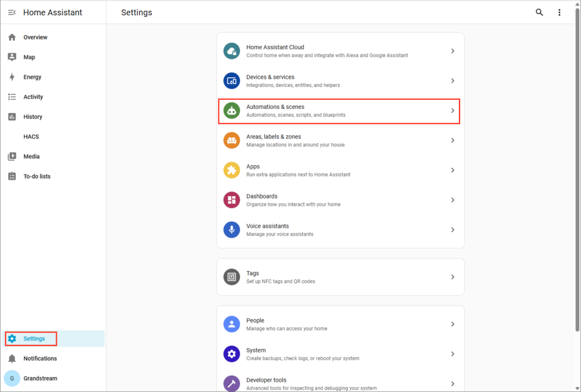Click the Grandstream user avatar
This screenshot has height=392, width=581.
point(12,378)
